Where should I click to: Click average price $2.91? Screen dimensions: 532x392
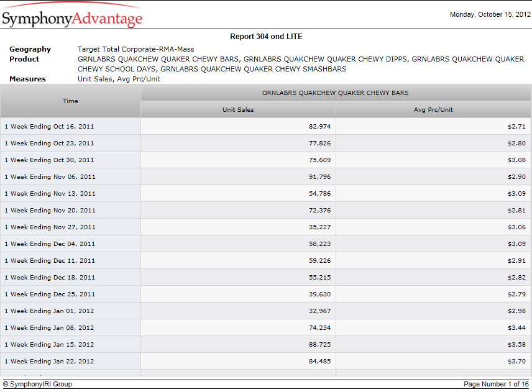pos(516,261)
